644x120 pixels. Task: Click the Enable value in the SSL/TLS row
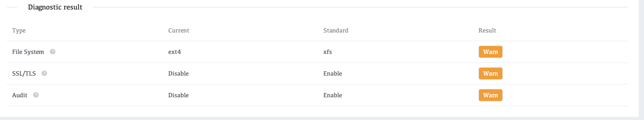(x=332, y=73)
